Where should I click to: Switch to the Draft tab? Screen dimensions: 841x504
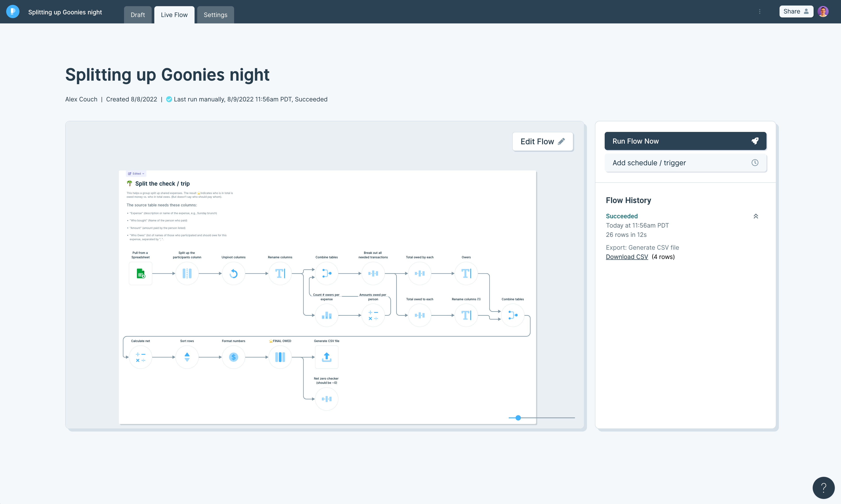click(x=138, y=15)
